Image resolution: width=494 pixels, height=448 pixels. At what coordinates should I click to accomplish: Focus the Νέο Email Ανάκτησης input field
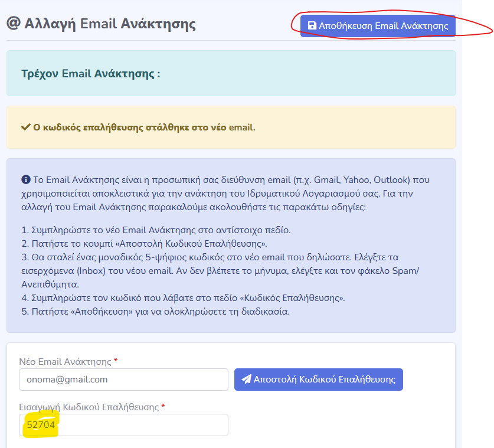point(123,380)
